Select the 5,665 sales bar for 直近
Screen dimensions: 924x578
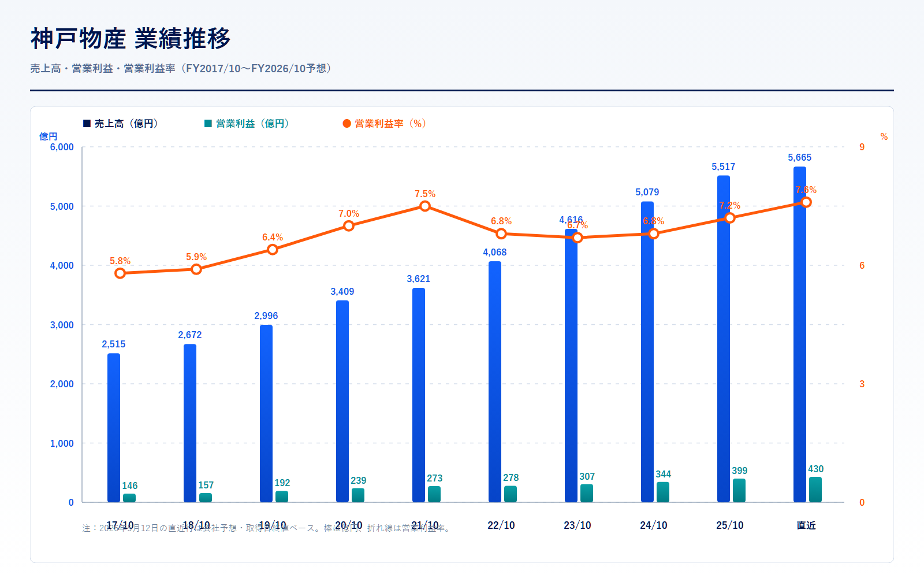800,335
